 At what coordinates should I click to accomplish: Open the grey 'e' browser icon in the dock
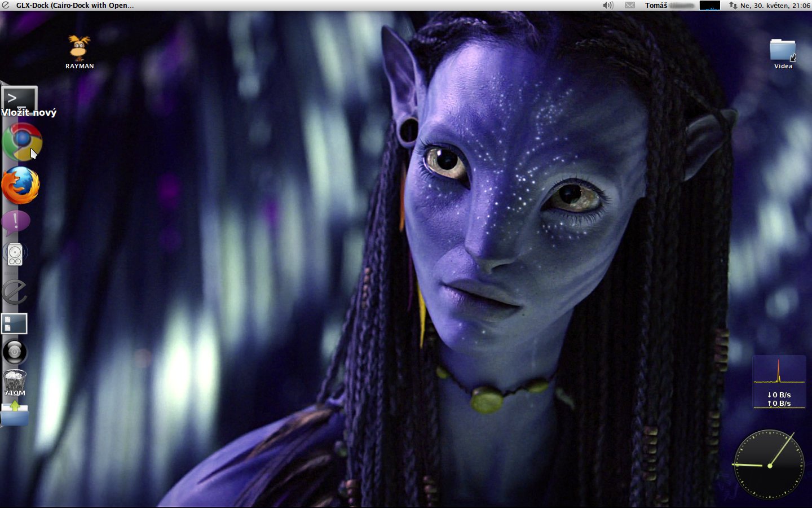(x=15, y=292)
